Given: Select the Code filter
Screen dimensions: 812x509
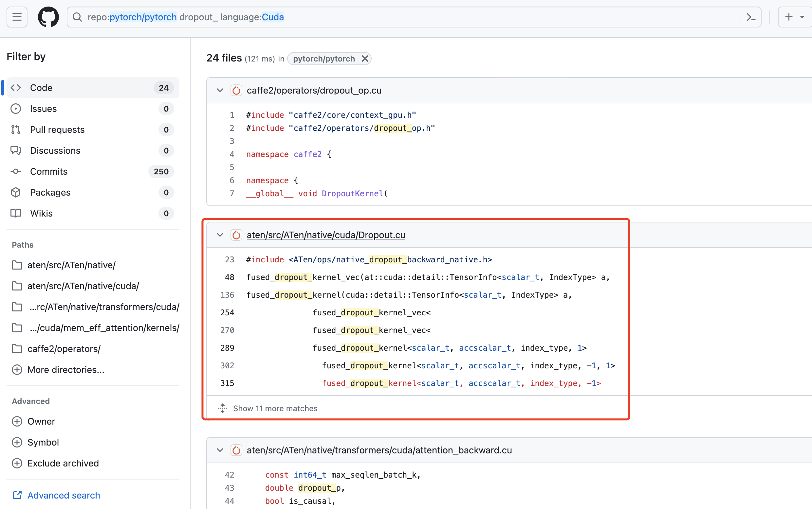Looking at the screenshot, I should click(93, 88).
